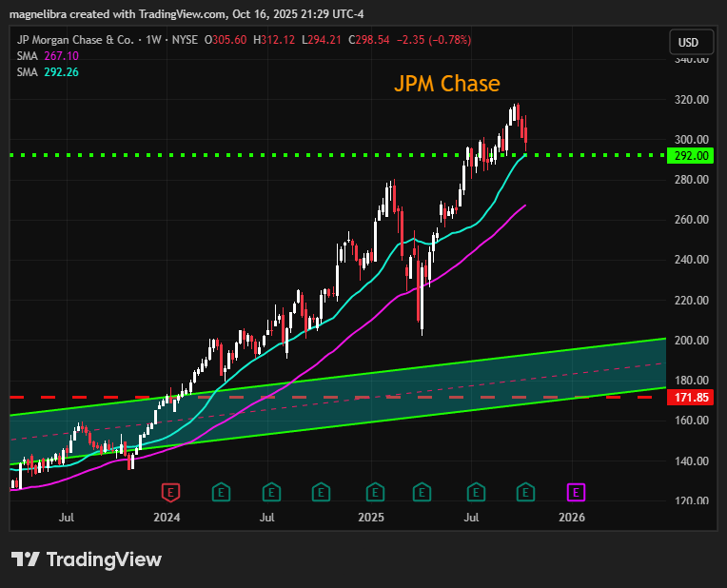Click the change value −2.35 (−0.78%)
This screenshot has height=588, width=727.
434,40
